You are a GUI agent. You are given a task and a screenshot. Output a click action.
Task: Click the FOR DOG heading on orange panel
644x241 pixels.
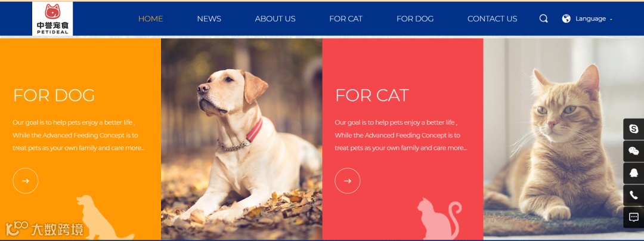(x=54, y=95)
